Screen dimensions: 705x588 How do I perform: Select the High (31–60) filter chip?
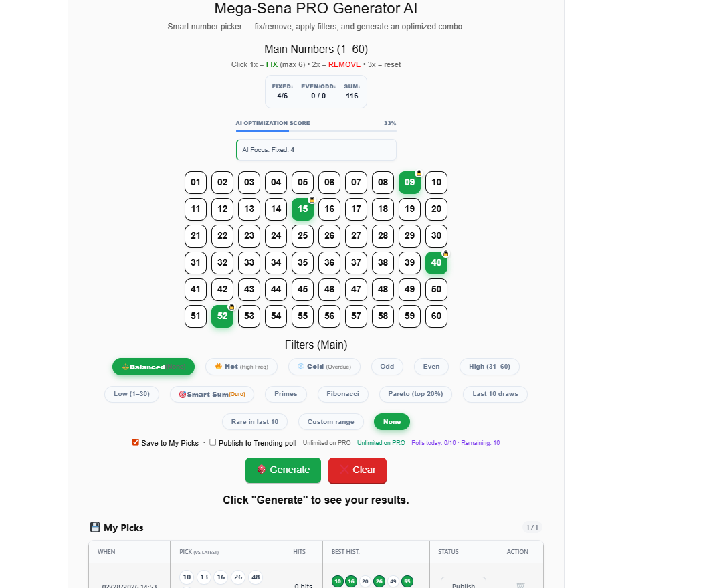(x=489, y=367)
